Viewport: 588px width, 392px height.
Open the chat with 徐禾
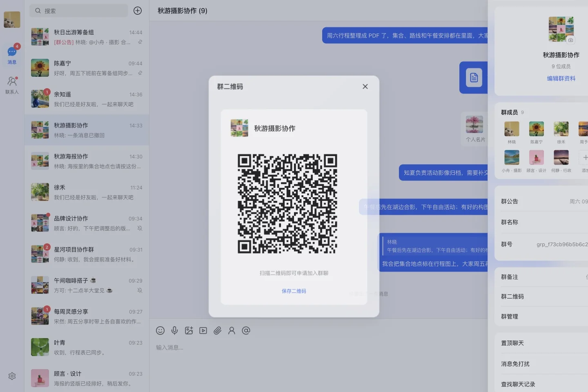point(87,192)
